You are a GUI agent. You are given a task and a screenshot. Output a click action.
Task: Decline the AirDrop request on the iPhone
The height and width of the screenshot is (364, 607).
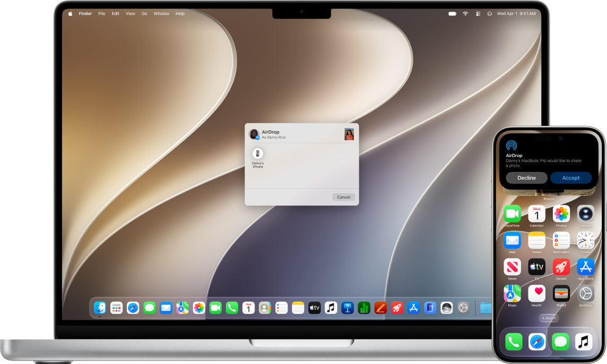tap(526, 178)
